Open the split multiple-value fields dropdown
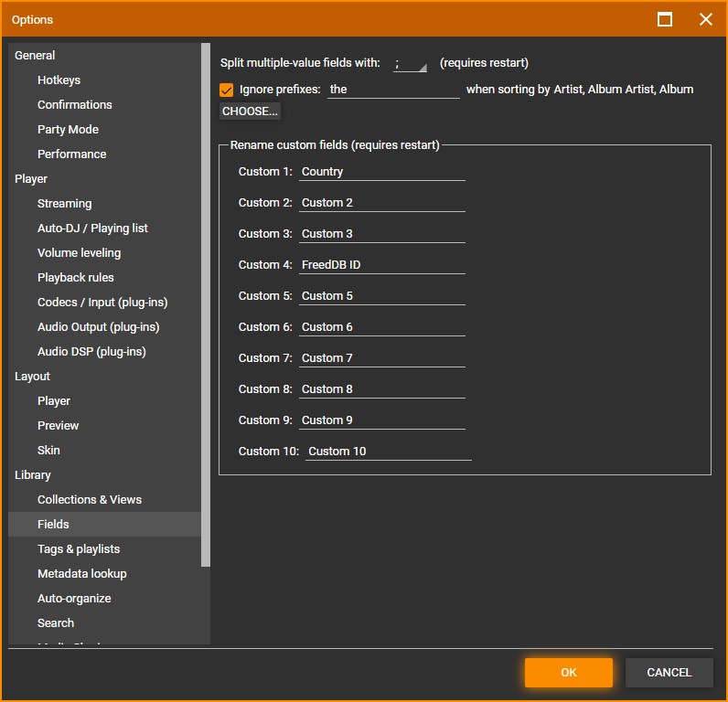This screenshot has width=728, height=702. pyautogui.click(x=410, y=64)
